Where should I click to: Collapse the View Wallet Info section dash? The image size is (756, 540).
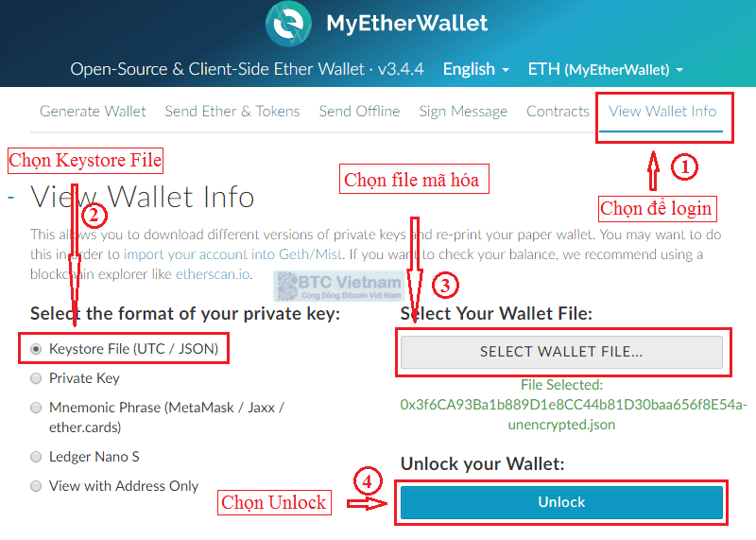pyautogui.click(x=11, y=198)
